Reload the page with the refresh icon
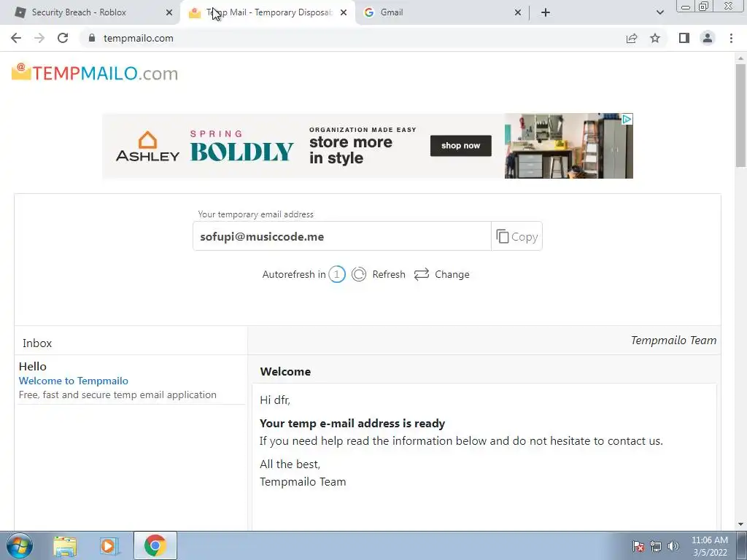This screenshot has height=560, width=747. (x=63, y=38)
